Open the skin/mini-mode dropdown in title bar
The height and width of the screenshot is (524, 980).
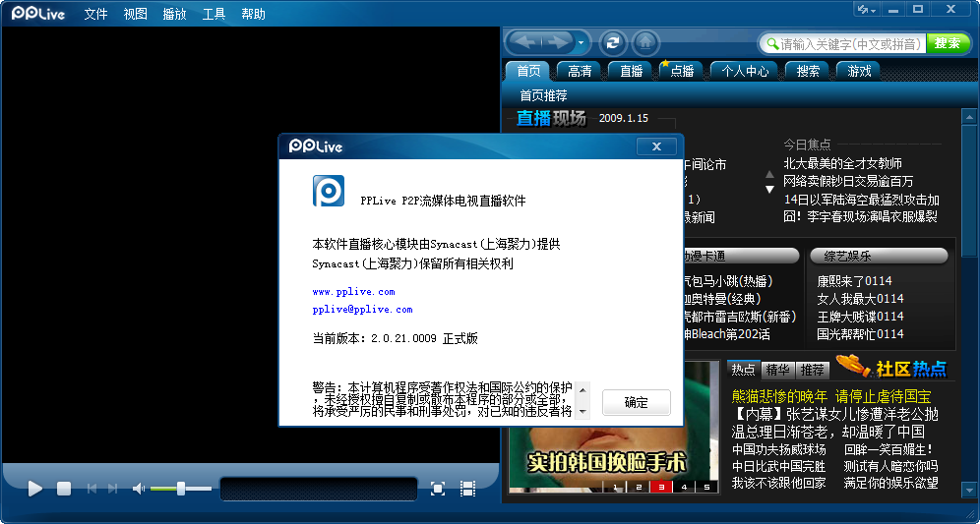[x=866, y=10]
